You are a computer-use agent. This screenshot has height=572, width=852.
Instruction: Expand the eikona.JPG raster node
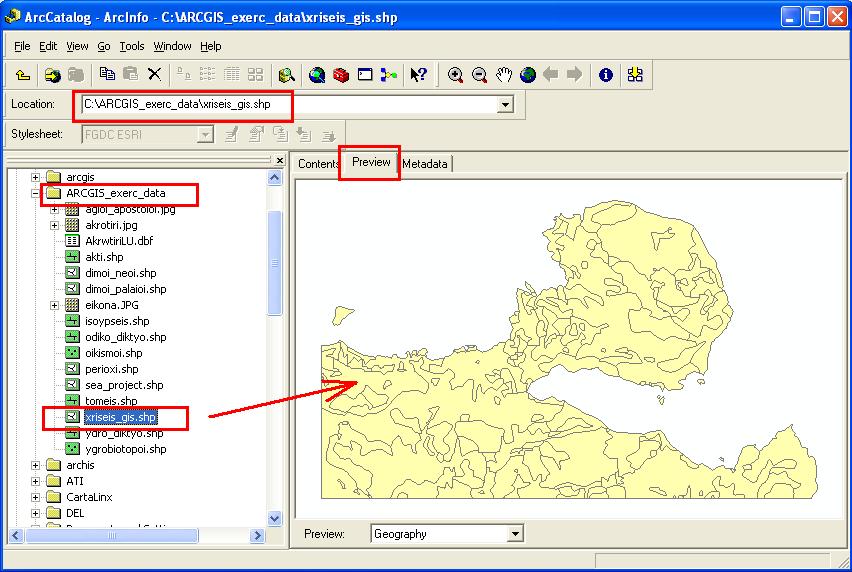tap(54, 305)
